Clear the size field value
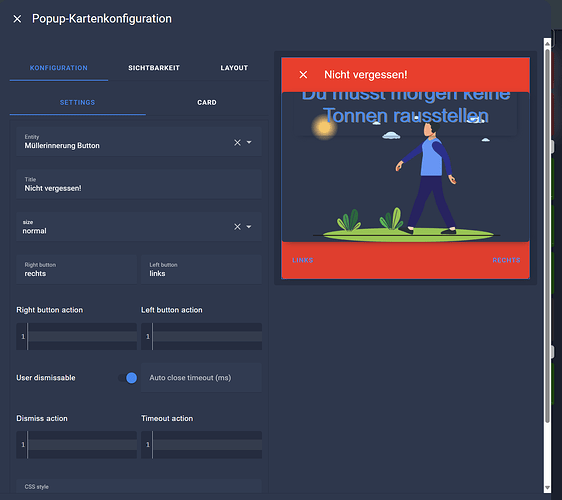Screen dimensions: 562x500 [x=237, y=227]
